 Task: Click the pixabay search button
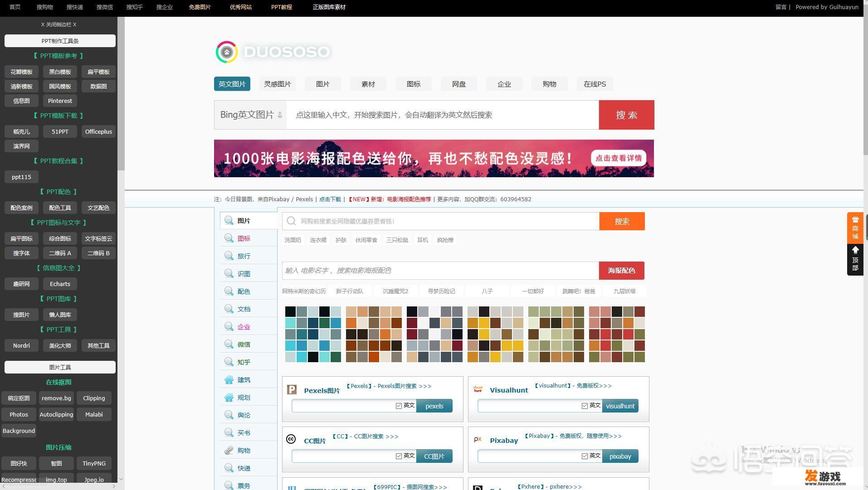click(620, 456)
